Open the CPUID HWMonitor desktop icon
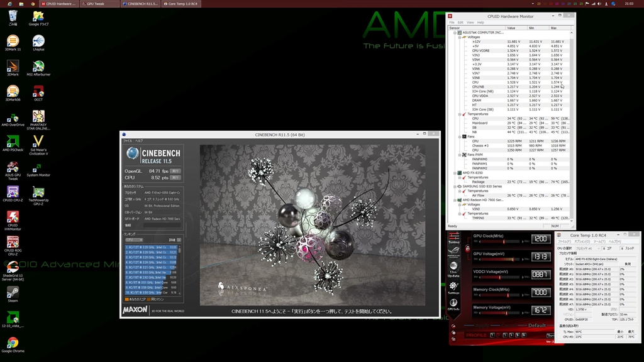644x362 pixels. [x=13, y=221]
